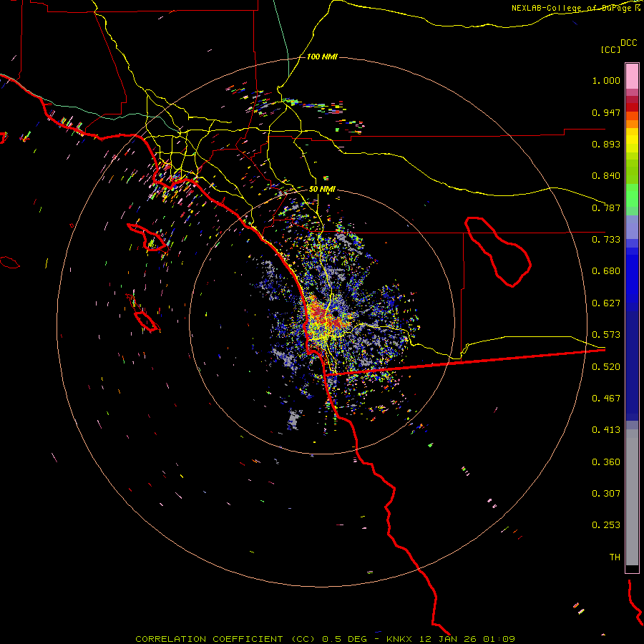The height and width of the screenshot is (644, 644).
Task: Click the red Salton Sea outline
Action: [498, 252]
